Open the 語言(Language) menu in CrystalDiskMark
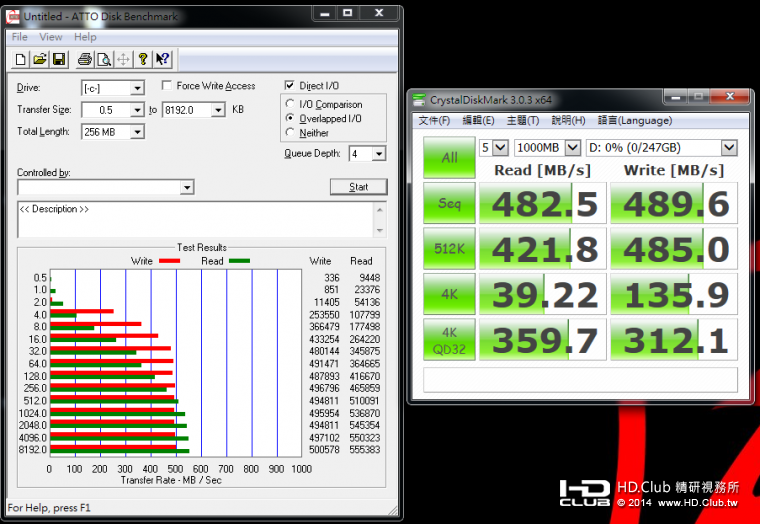 tap(635, 121)
